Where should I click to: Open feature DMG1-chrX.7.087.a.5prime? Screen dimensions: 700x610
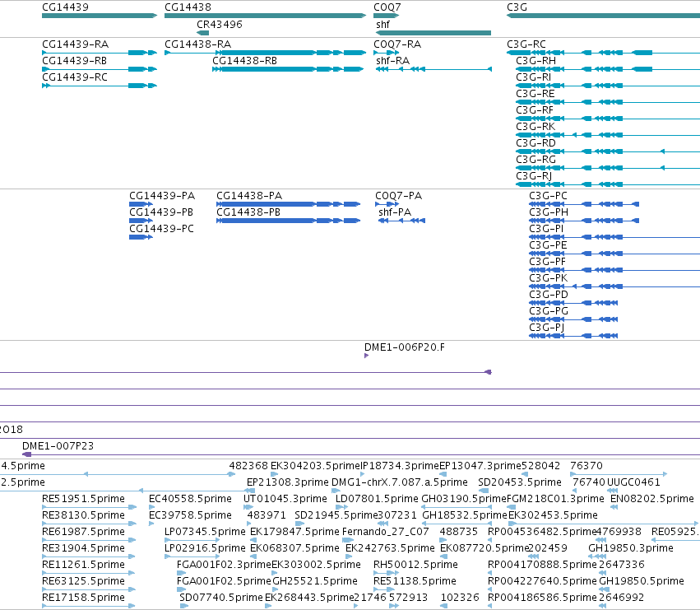pyautogui.click(x=400, y=482)
